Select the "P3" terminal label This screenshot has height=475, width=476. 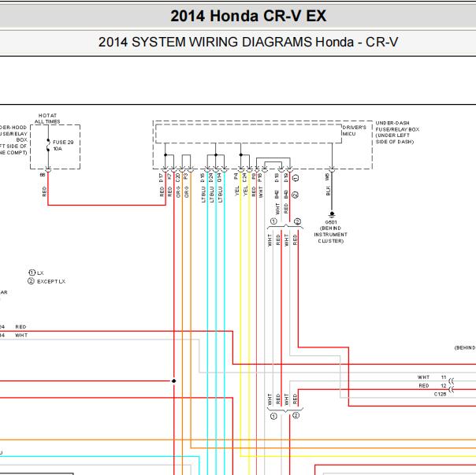click(185, 176)
